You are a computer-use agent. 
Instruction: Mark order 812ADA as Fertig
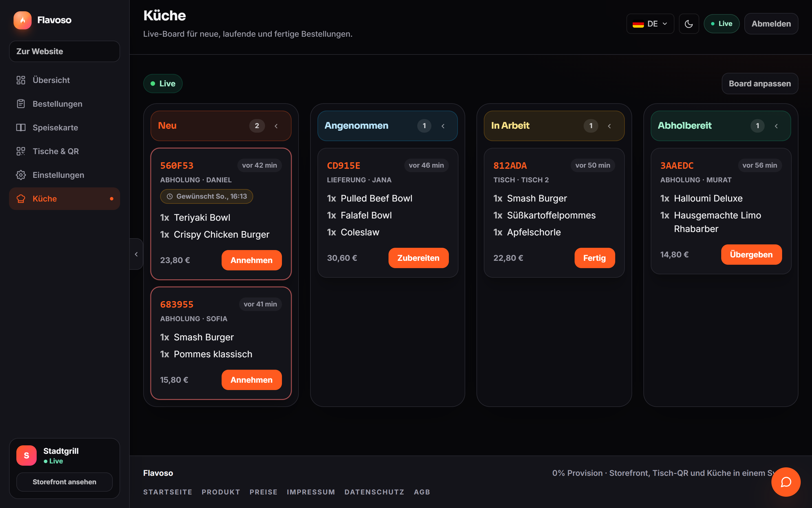[595, 258]
